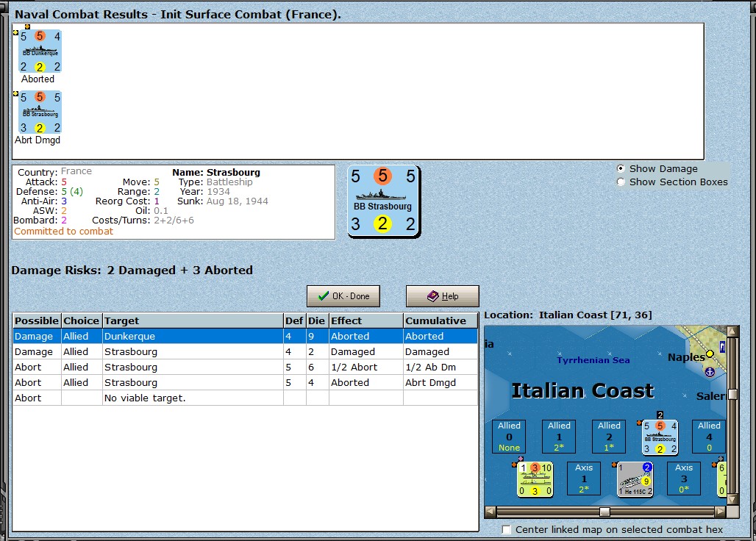The image size is (756, 541).
Task: Click the Die column header
Action: [x=317, y=320]
